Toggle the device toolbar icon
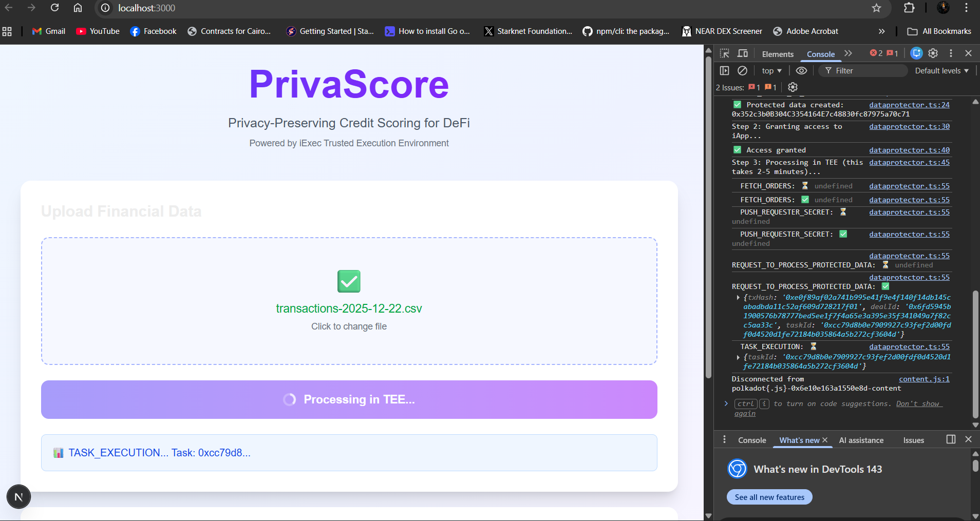This screenshot has height=521, width=980. 743,53
